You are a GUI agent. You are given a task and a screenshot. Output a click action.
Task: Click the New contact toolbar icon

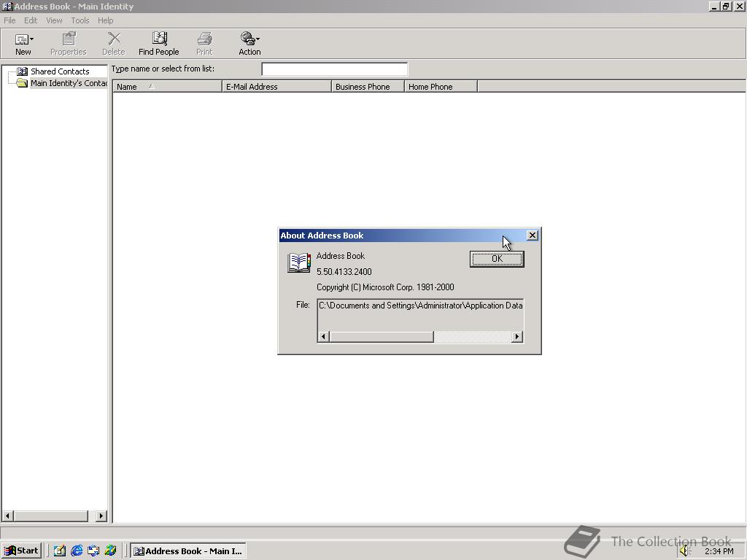tap(21, 39)
